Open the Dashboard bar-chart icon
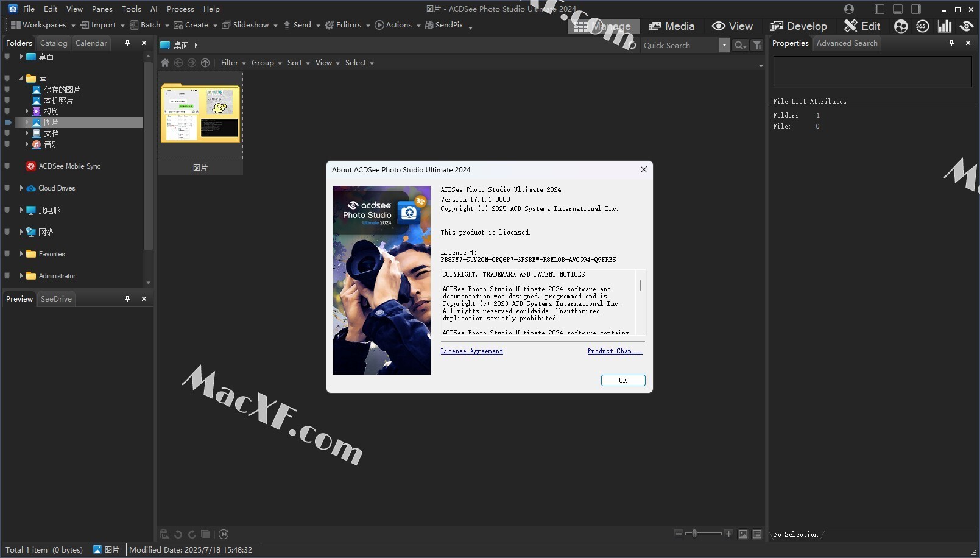980x558 pixels. (944, 26)
